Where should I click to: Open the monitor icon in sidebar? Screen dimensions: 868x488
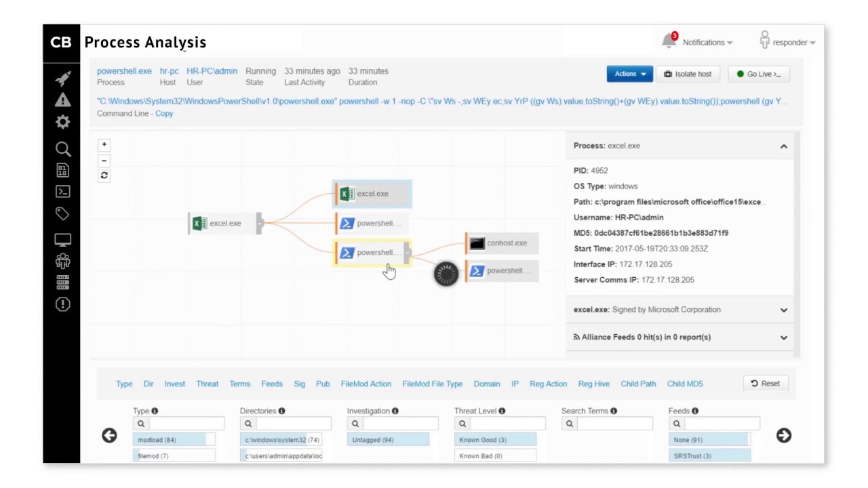click(x=63, y=241)
